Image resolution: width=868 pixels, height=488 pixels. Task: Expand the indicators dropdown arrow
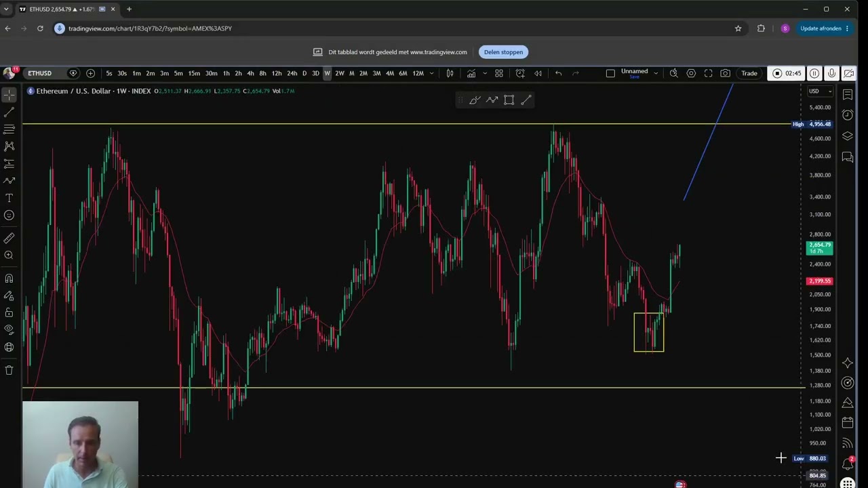tap(484, 73)
